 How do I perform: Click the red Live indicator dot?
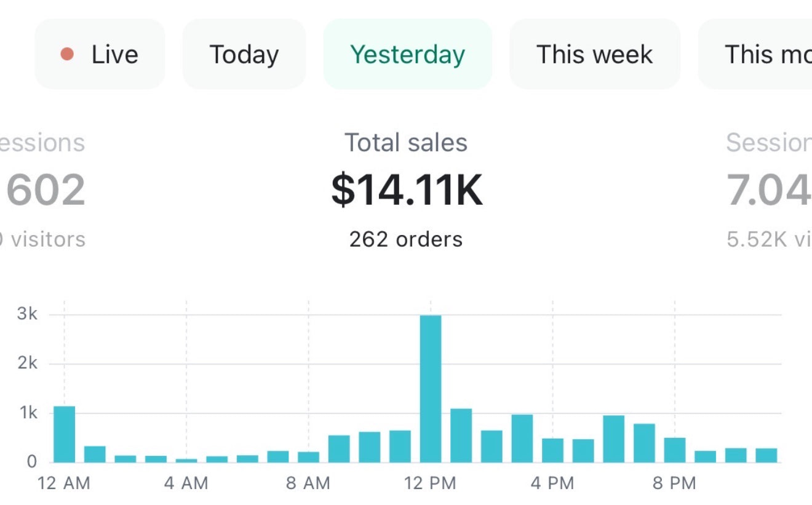pos(67,55)
